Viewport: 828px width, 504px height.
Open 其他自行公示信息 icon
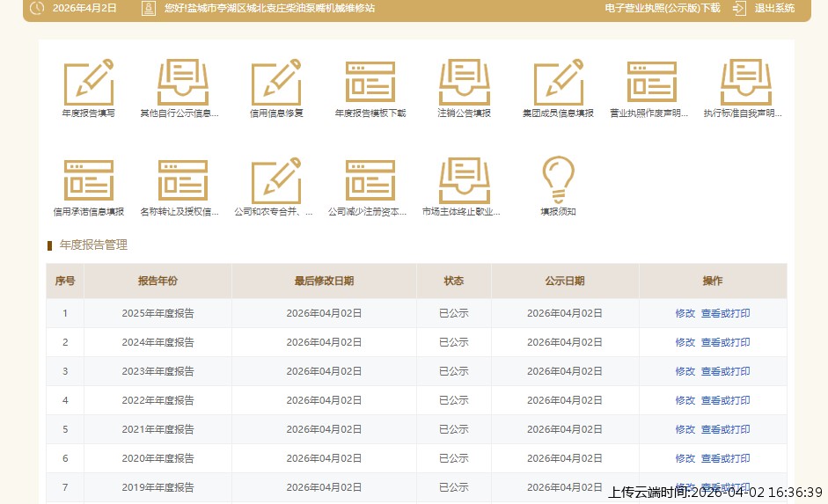point(182,83)
